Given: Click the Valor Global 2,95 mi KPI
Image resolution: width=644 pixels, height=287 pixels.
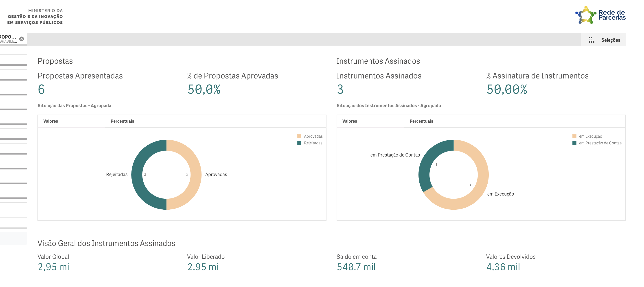Looking at the screenshot, I should [53, 267].
